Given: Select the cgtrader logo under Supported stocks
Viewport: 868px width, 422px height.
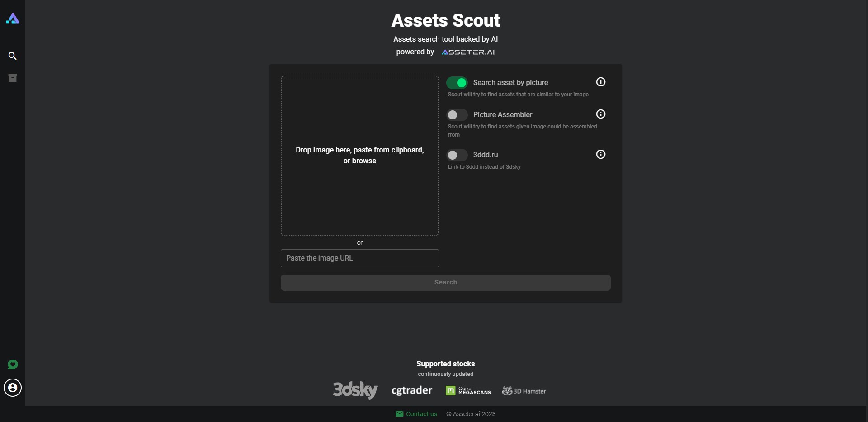Looking at the screenshot, I should point(411,390).
